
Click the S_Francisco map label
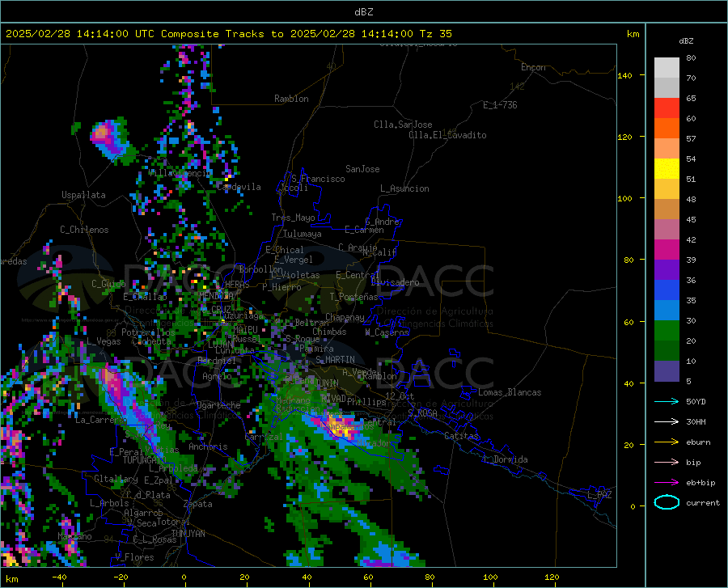(318, 179)
